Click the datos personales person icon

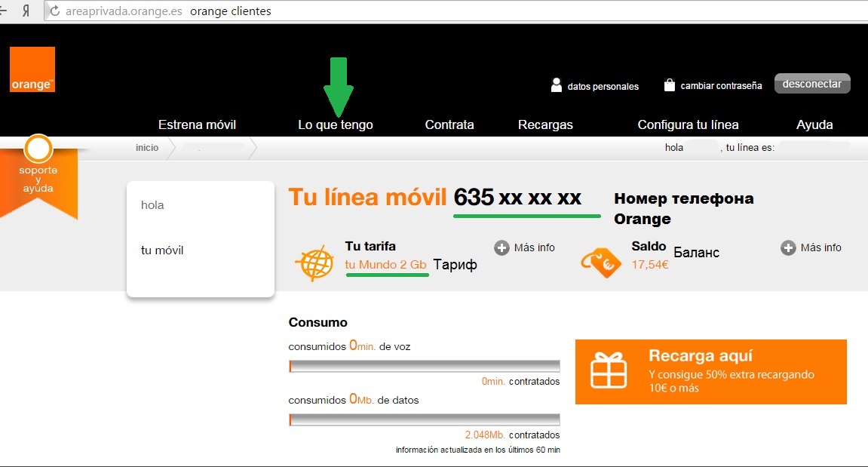click(x=557, y=84)
